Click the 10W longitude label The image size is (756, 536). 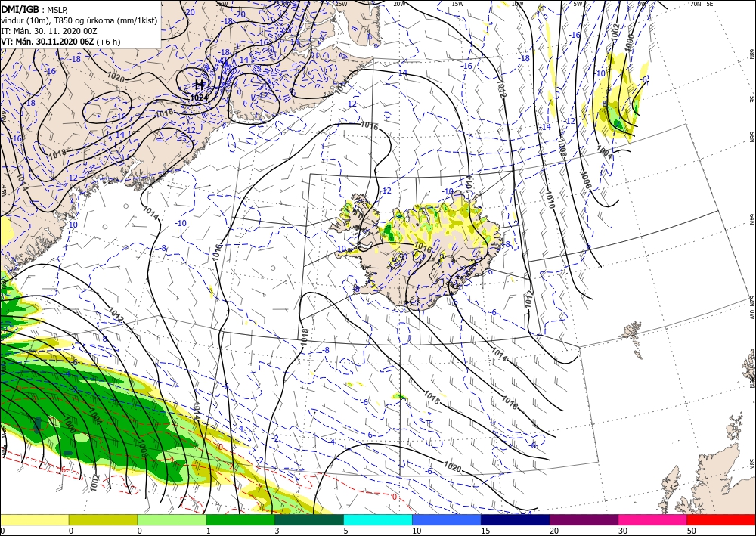(x=517, y=4)
